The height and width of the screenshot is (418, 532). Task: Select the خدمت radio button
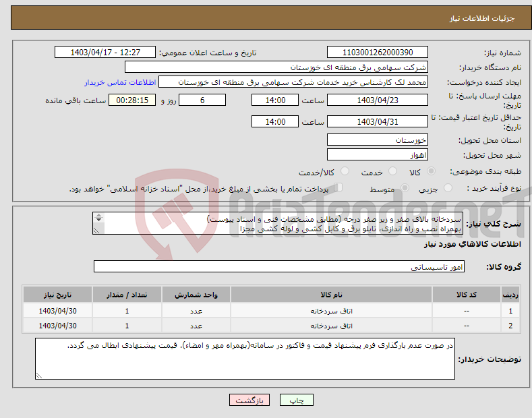392,171
